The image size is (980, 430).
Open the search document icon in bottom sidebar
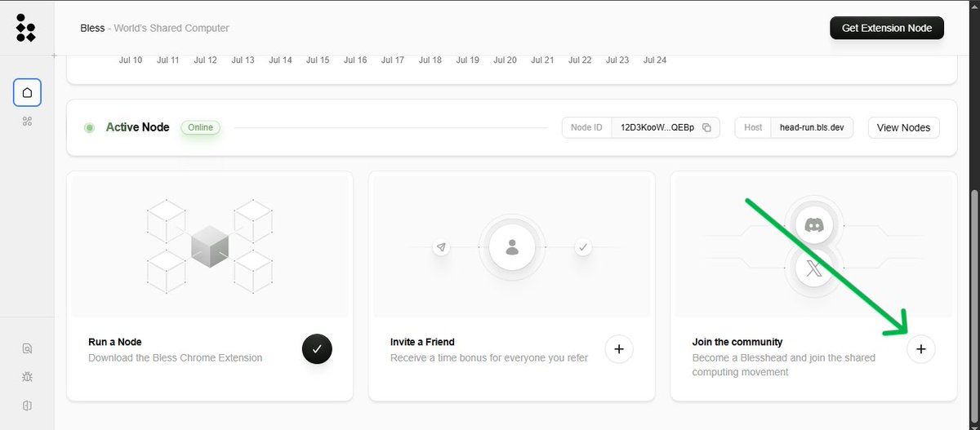pos(27,348)
